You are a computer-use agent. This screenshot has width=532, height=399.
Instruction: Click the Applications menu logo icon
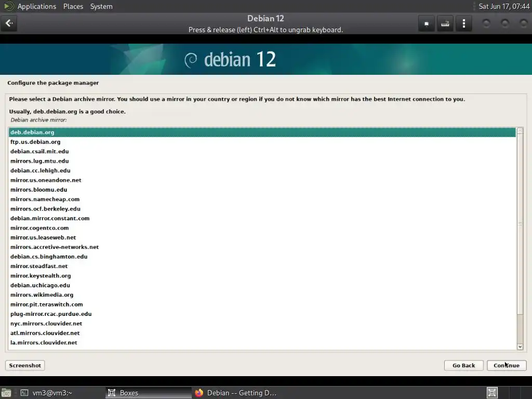(x=8, y=6)
